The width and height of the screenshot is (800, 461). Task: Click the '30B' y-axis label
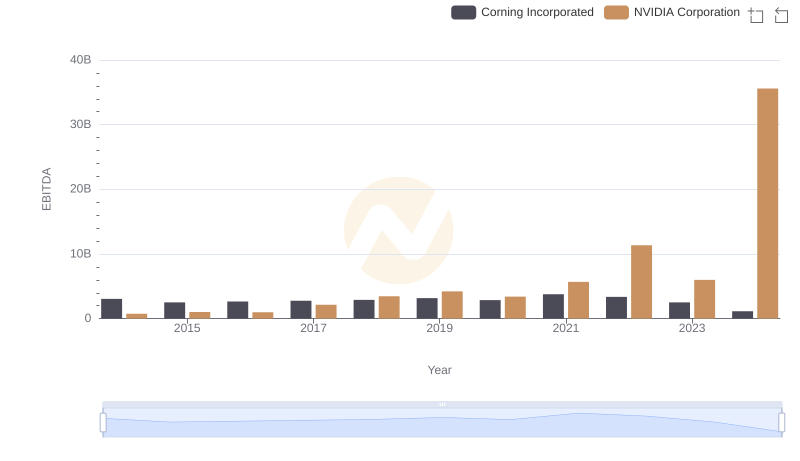pyautogui.click(x=81, y=124)
